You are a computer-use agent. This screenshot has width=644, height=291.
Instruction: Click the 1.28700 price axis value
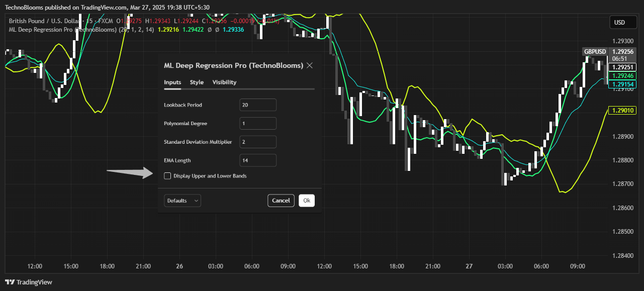623,184
